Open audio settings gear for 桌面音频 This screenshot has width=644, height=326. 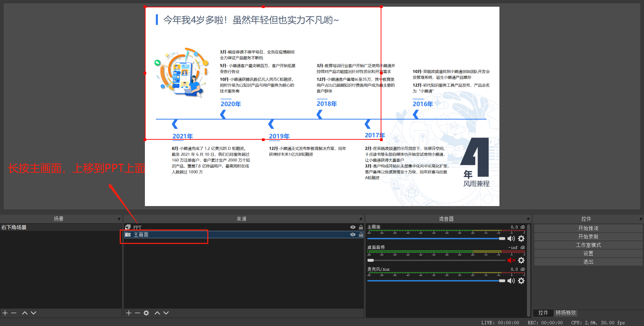click(521, 260)
